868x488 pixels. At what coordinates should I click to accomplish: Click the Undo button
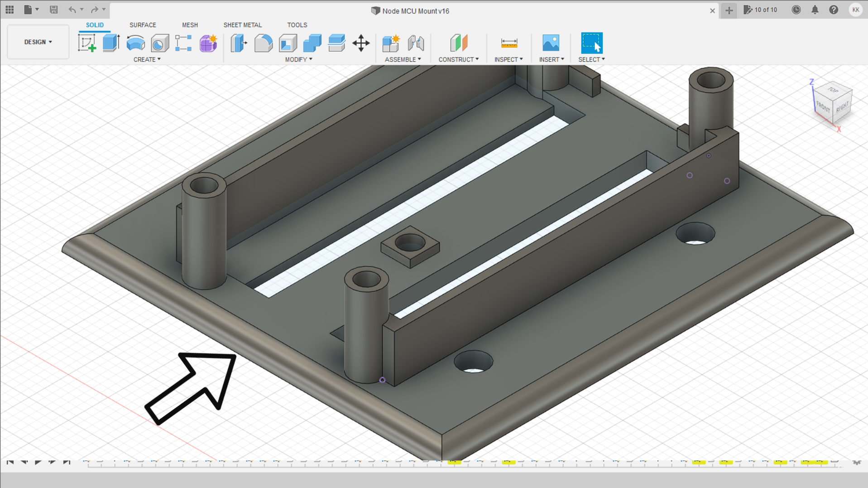72,10
